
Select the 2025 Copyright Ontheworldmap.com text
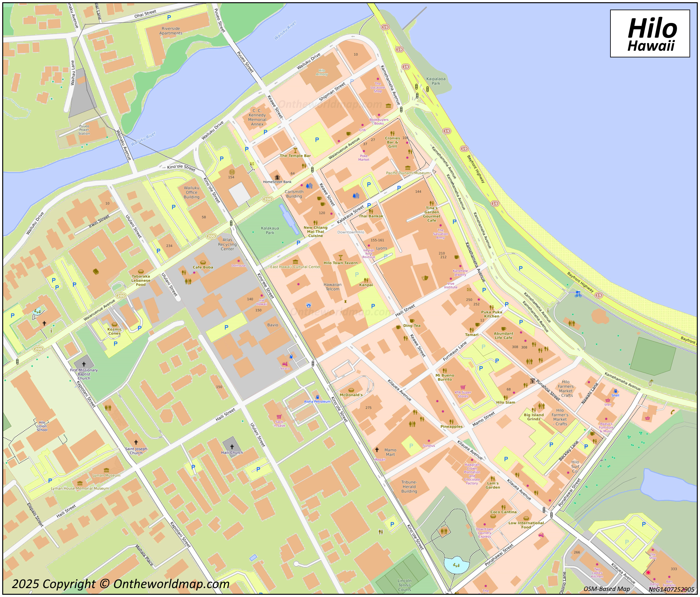click(x=120, y=584)
